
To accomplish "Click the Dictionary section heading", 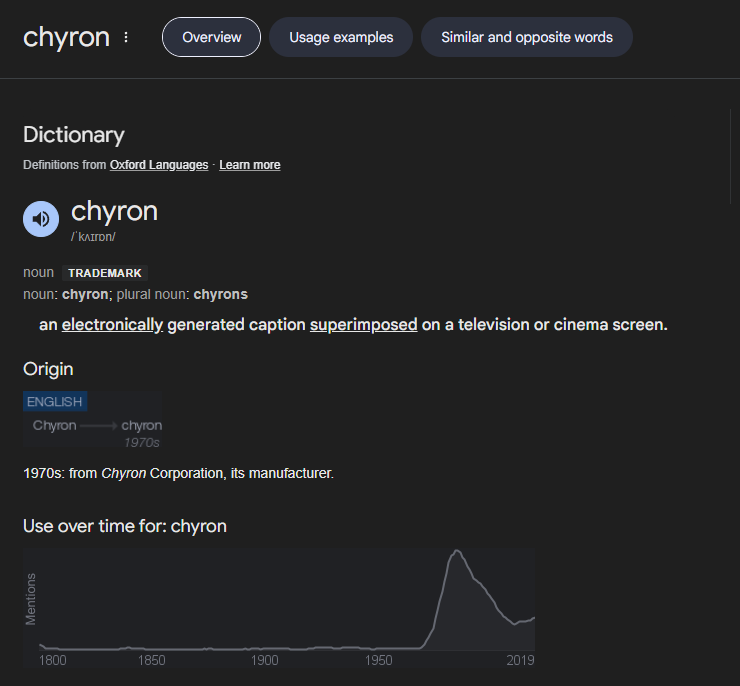I will tap(74, 135).
